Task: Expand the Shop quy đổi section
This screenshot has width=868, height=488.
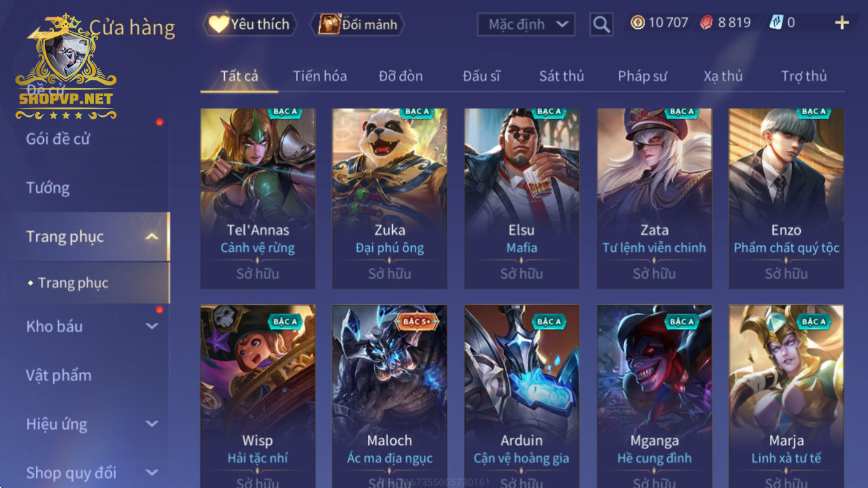Action: pyautogui.click(x=151, y=473)
